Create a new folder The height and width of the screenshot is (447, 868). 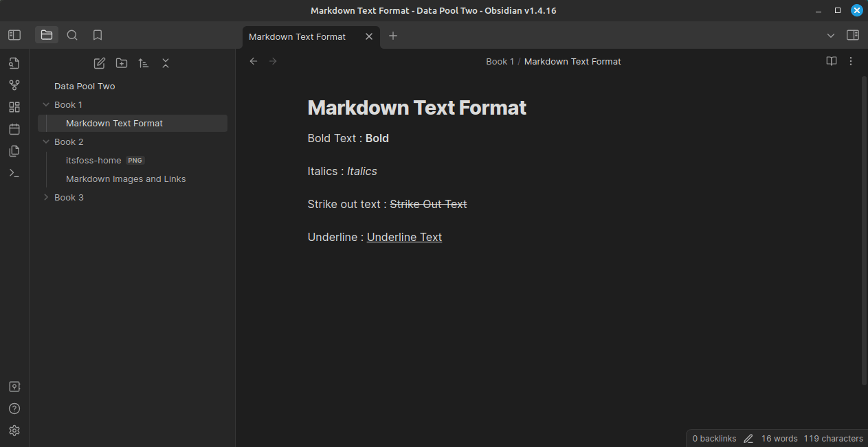(122, 63)
